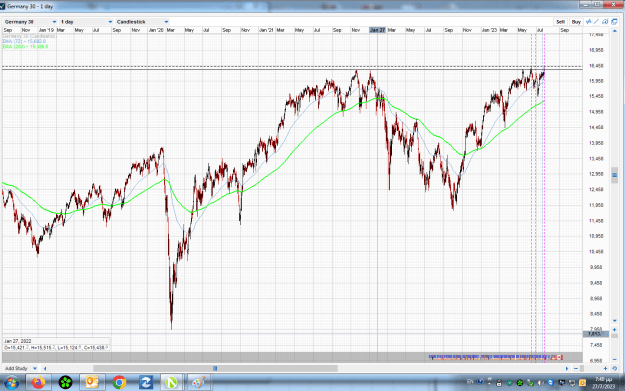
Task: Click the 16,458 price level label
Action: pos(596,66)
